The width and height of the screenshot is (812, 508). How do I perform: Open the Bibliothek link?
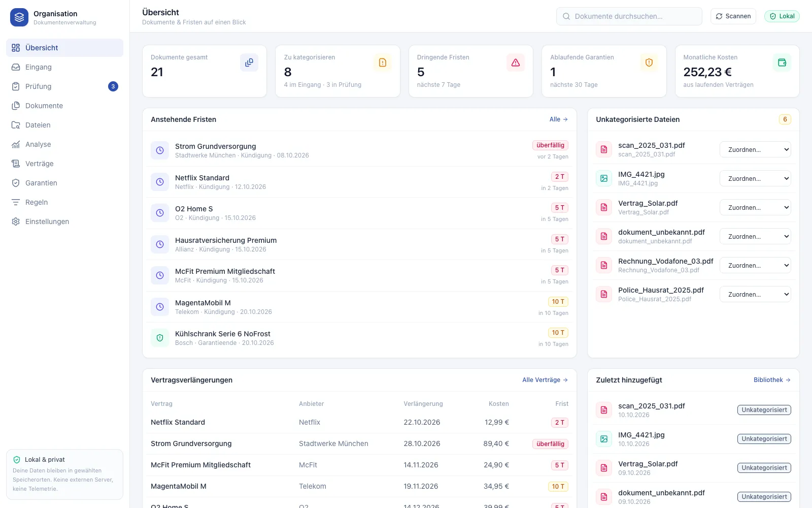[772, 380]
